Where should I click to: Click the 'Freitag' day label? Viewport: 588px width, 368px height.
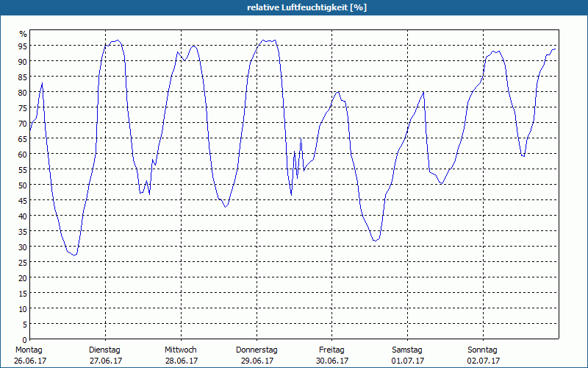coord(331,350)
